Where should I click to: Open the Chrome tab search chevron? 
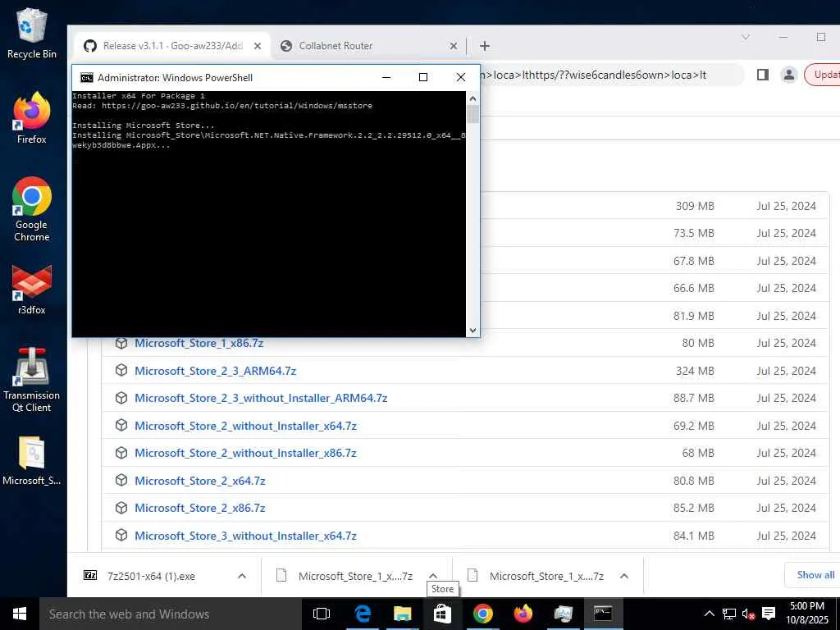745,37
